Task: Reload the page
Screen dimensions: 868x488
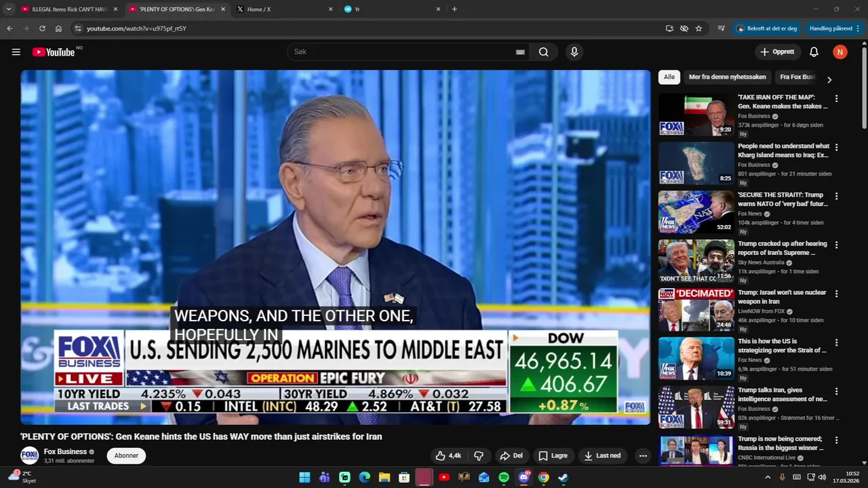Action: pyautogui.click(x=42, y=28)
